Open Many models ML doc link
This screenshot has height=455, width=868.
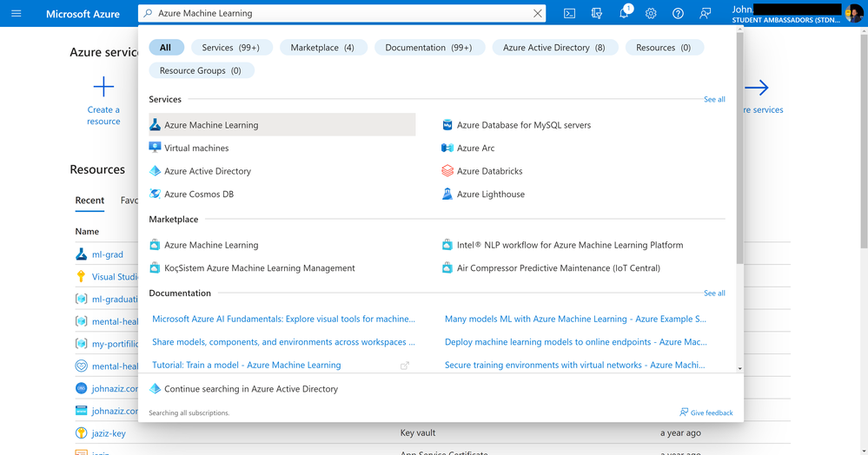tap(576, 319)
